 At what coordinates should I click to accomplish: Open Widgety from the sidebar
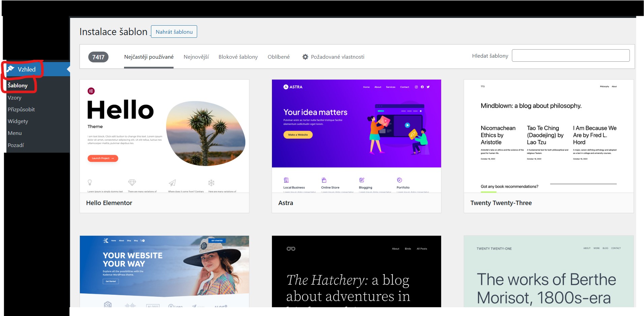[18, 121]
